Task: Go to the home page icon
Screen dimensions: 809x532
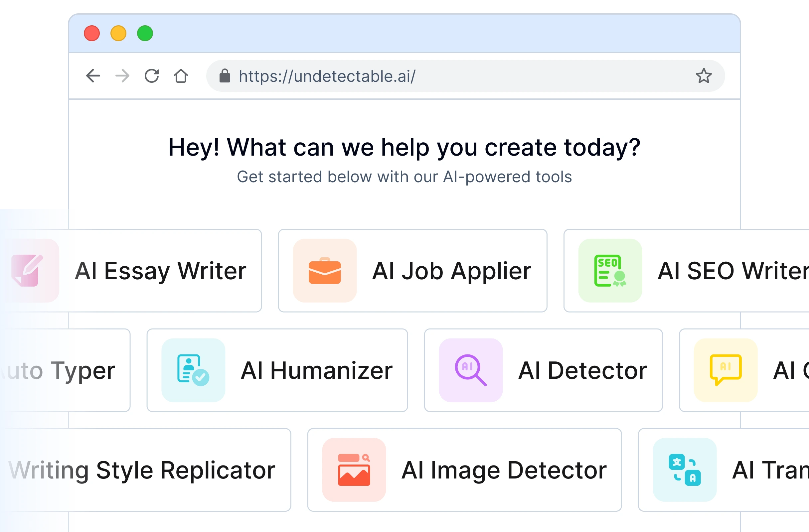Action: (x=181, y=76)
